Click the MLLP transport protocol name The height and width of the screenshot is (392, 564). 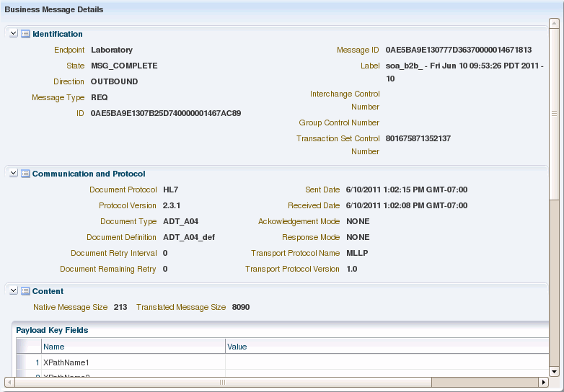357,253
